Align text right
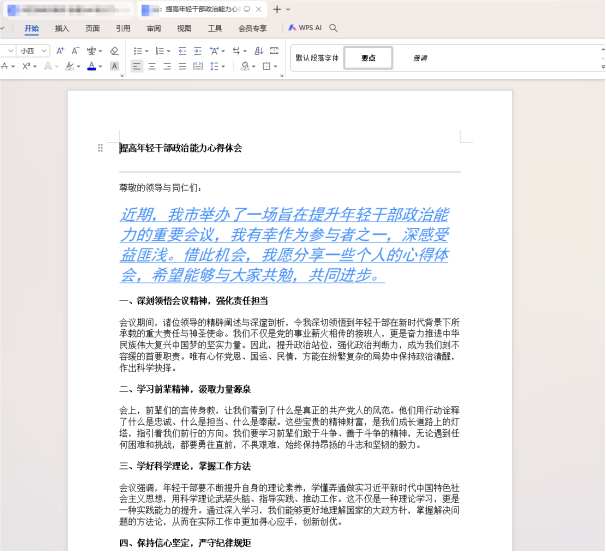The height and width of the screenshot is (552, 606). (167, 66)
